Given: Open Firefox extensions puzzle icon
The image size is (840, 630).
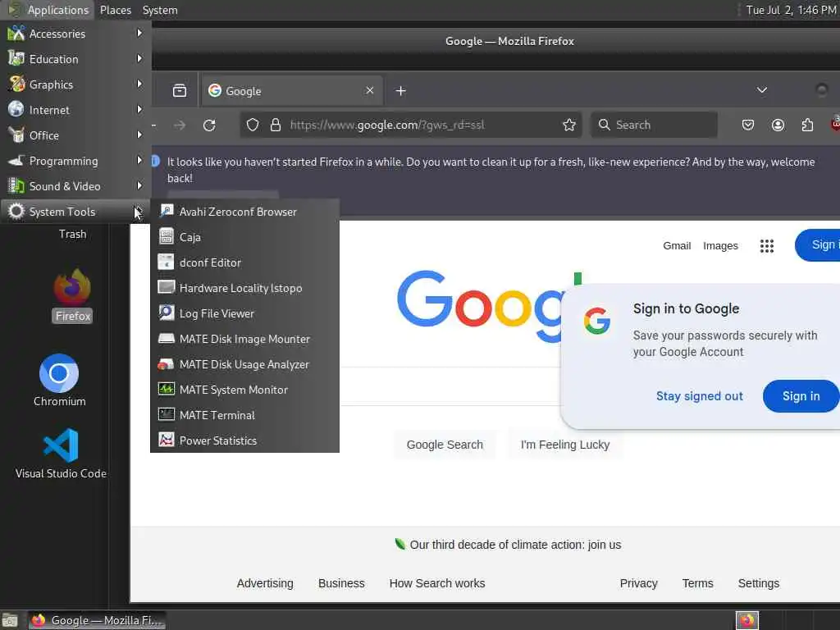Looking at the screenshot, I should [807, 125].
